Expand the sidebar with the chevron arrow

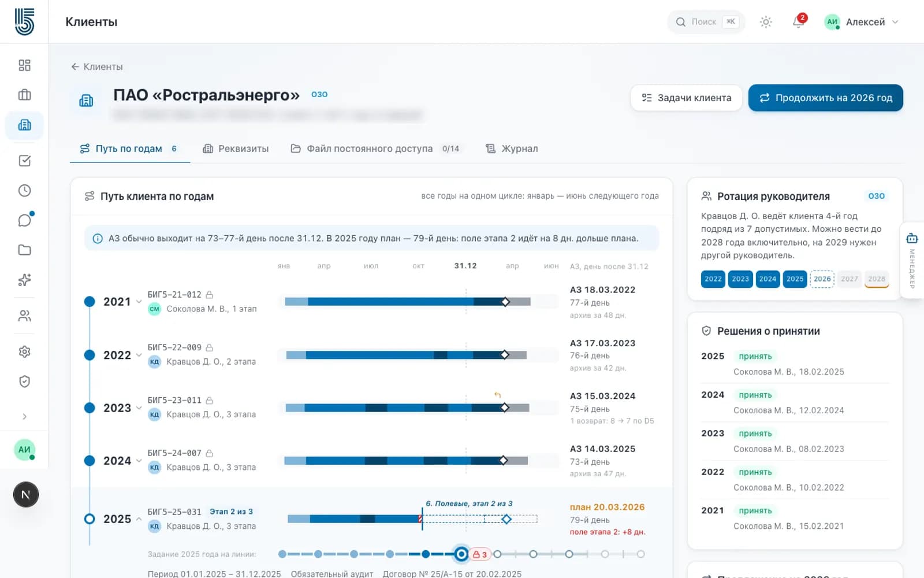pos(24,417)
